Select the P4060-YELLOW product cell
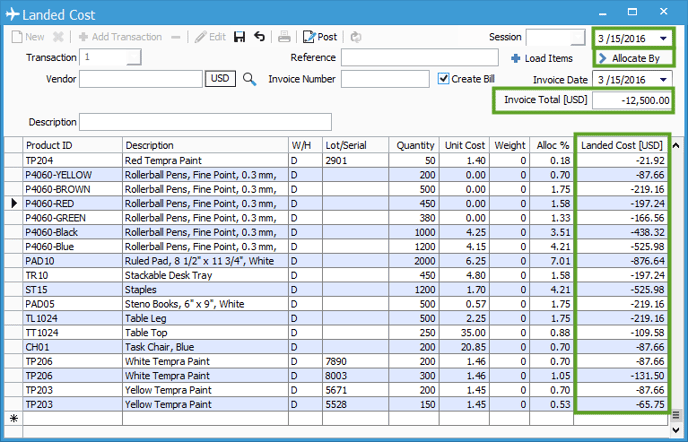 72,175
